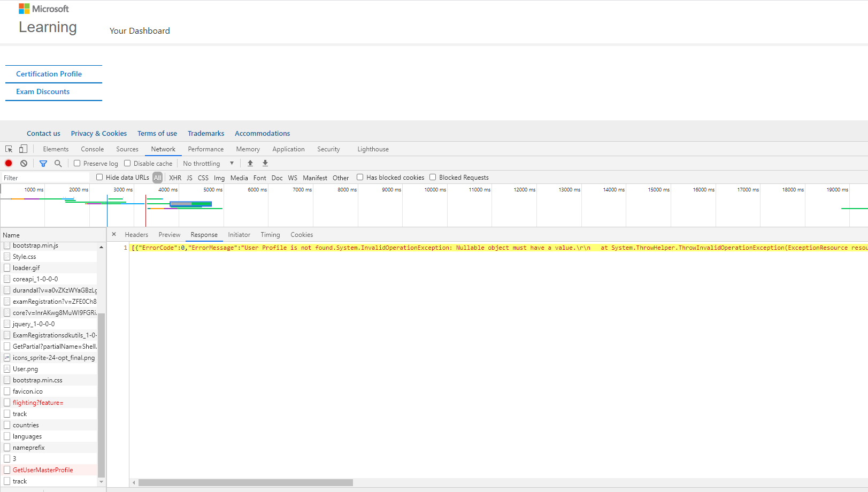
Task: Select the All request type filter
Action: pos(157,178)
